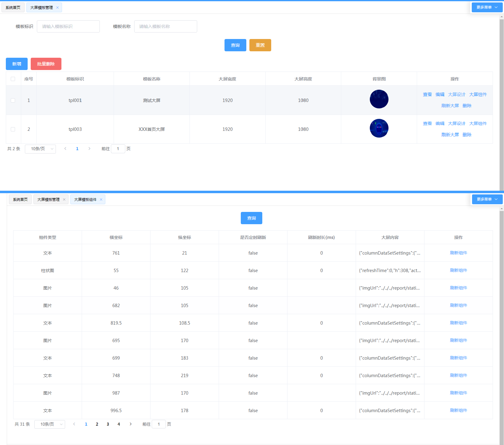Click 查看 link for tpl001
This screenshot has height=445, width=504.
[427, 95]
